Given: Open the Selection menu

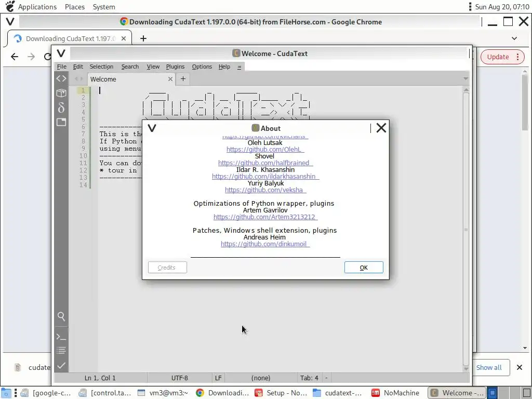Looking at the screenshot, I should 101,66.
